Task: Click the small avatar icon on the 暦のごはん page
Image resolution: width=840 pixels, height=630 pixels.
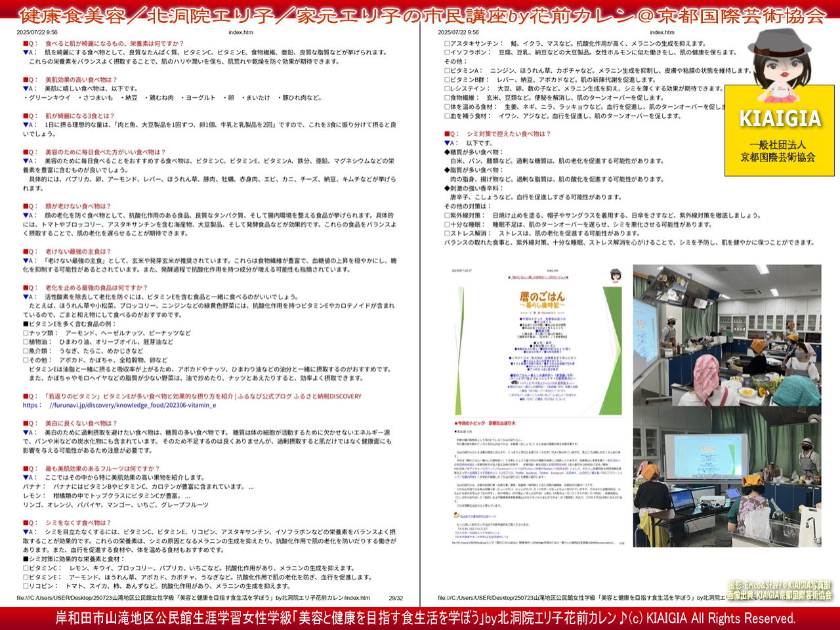Action: click(616, 276)
